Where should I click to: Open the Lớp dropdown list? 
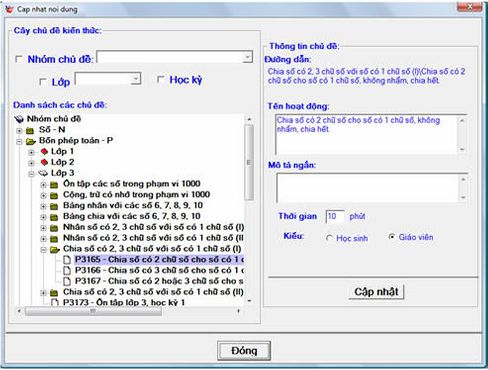click(x=135, y=79)
